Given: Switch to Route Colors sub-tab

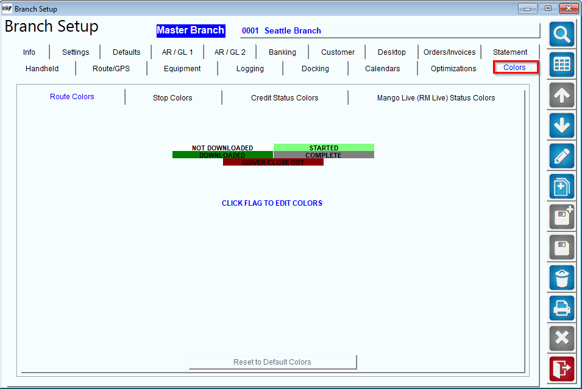Looking at the screenshot, I should coord(72,97).
